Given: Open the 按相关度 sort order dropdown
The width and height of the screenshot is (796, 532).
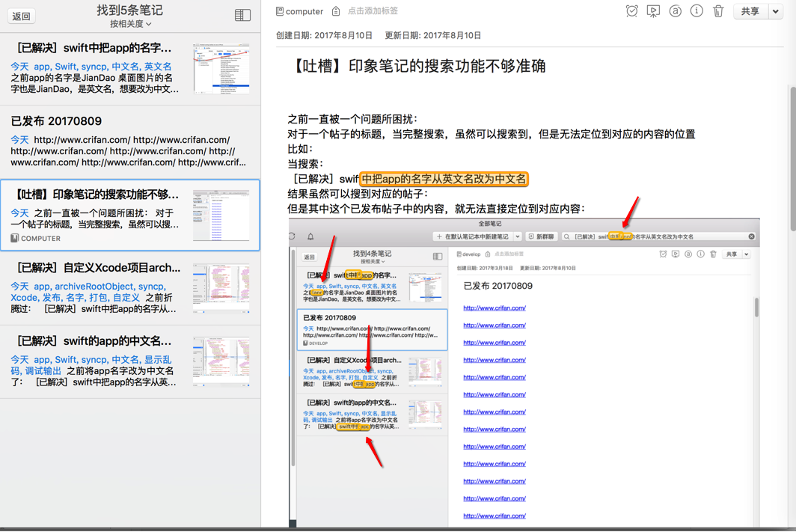Looking at the screenshot, I should [x=130, y=24].
